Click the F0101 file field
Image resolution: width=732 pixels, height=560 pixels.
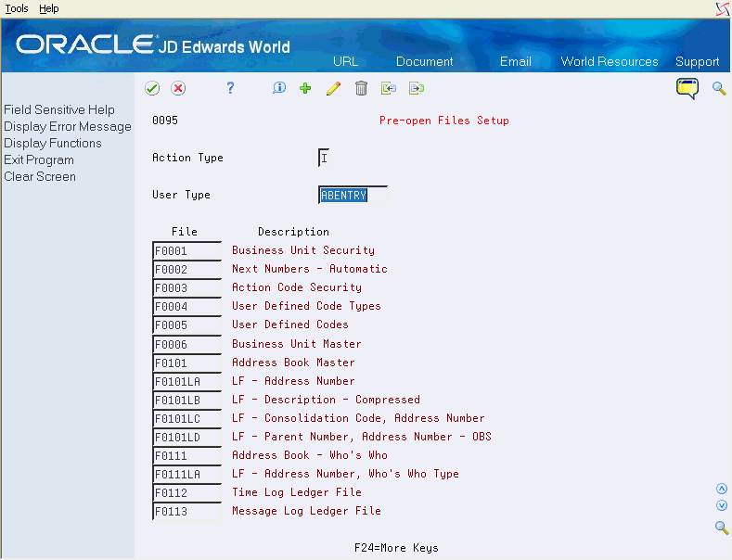(186, 363)
